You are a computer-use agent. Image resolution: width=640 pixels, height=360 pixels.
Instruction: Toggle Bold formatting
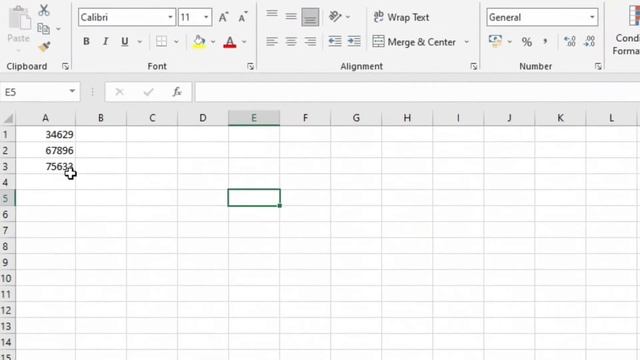click(86, 41)
